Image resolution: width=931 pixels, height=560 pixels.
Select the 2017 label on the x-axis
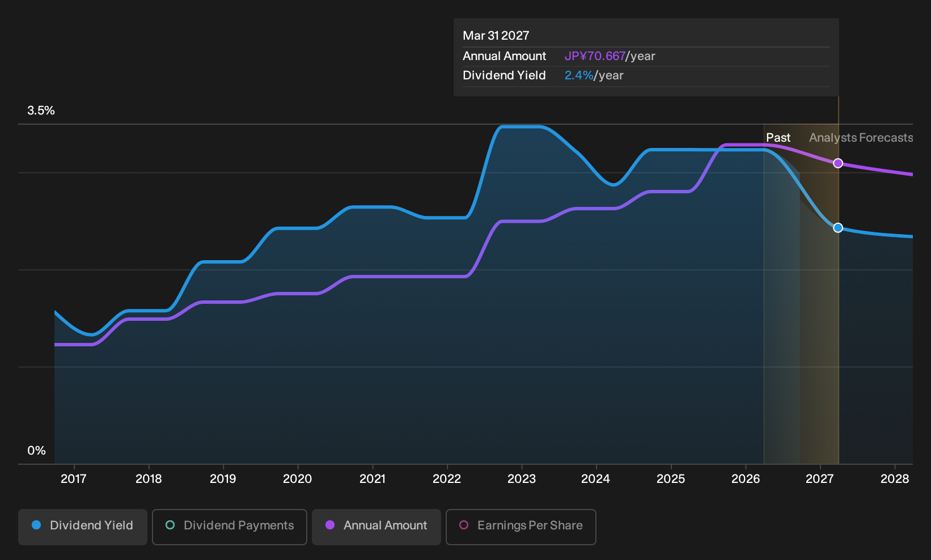pos(74,479)
